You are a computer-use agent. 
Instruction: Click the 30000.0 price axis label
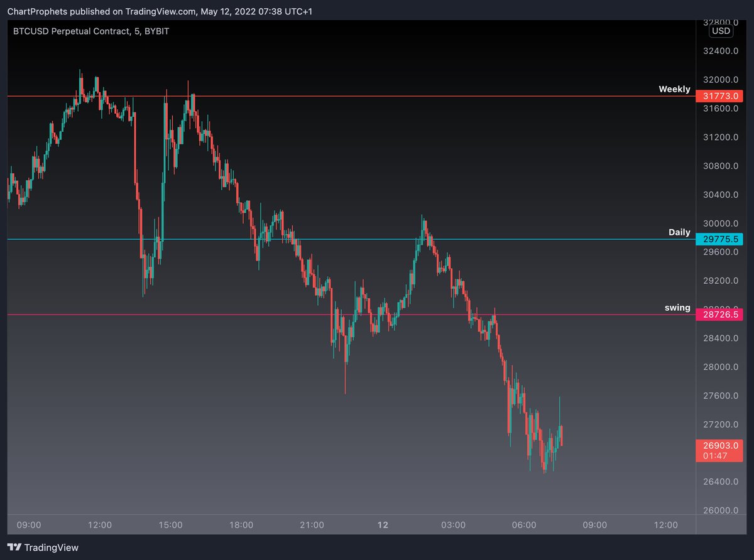719,223
